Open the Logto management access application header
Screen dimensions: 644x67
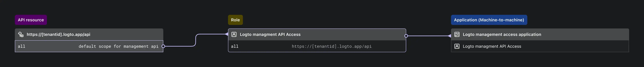point(502,35)
